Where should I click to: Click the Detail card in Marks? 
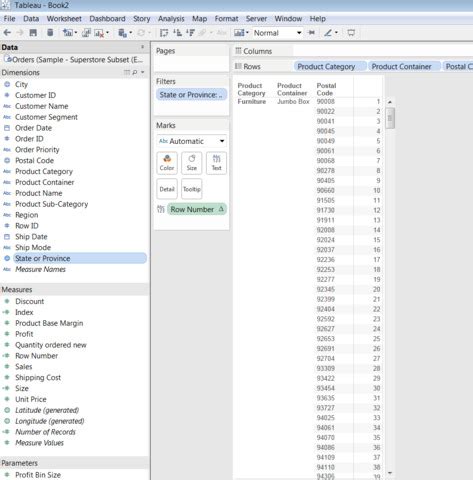coord(167,189)
